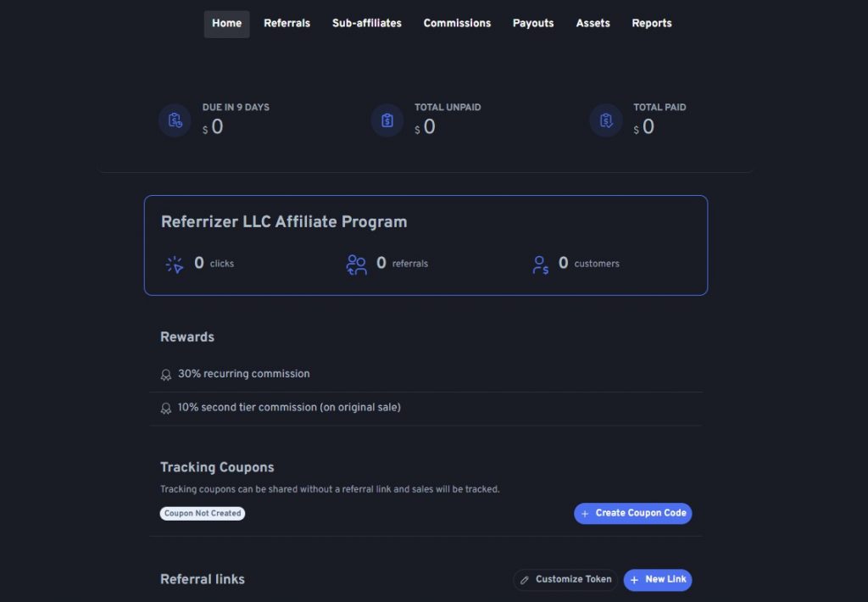Click the clicks cursor icon
Viewport: 868px width, 602px height.
(x=175, y=265)
